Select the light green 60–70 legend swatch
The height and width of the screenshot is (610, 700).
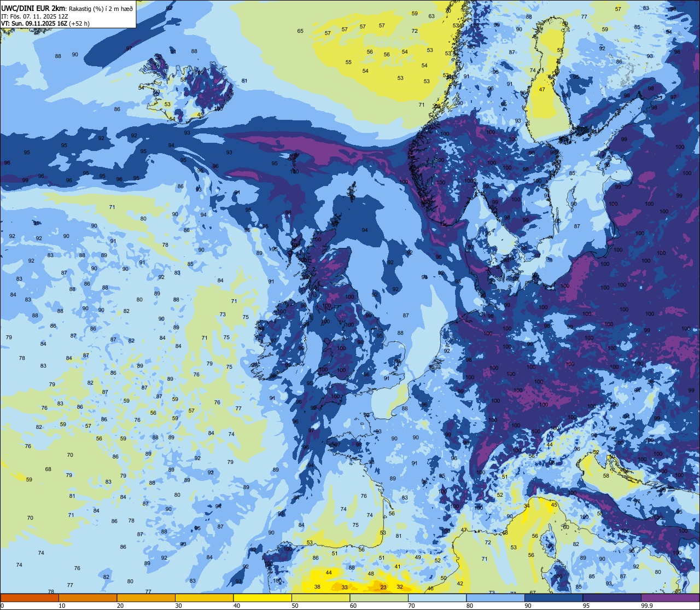coord(379,597)
